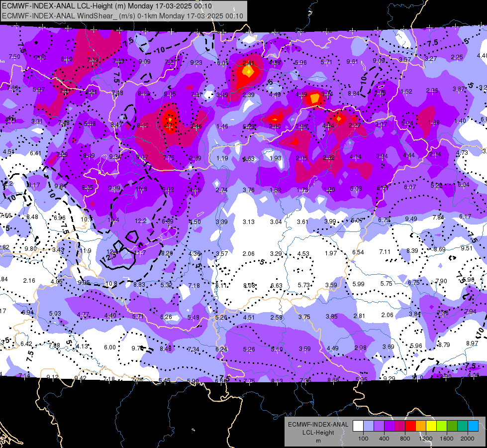Click the legend tick value '100'
This screenshot has height=448, width=487.
click(363, 439)
